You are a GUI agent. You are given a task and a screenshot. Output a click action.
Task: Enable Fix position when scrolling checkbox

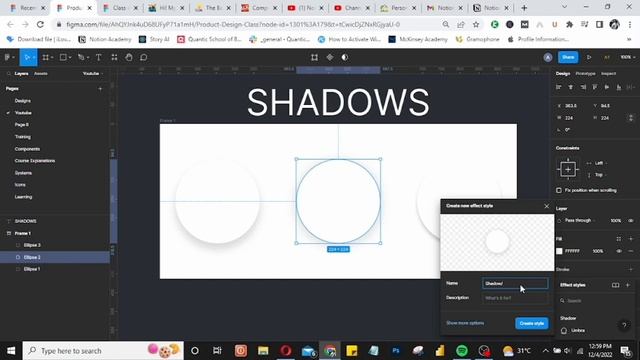click(x=559, y=190)
